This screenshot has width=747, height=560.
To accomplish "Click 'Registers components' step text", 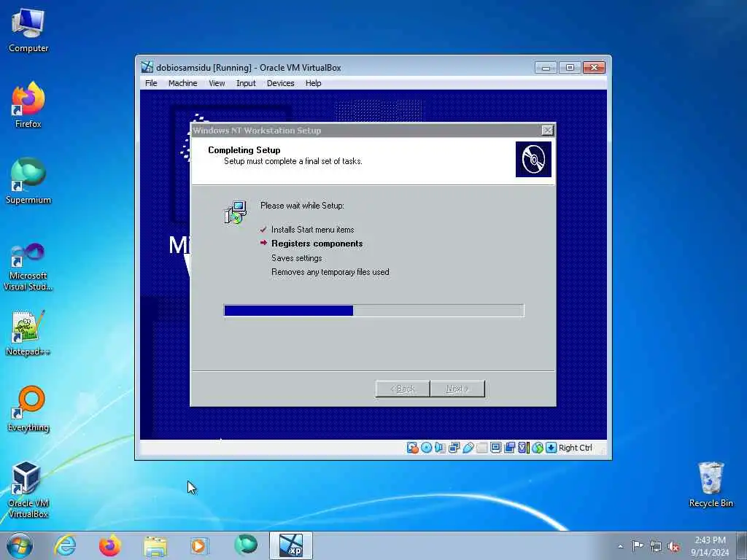I will [317, 244].
